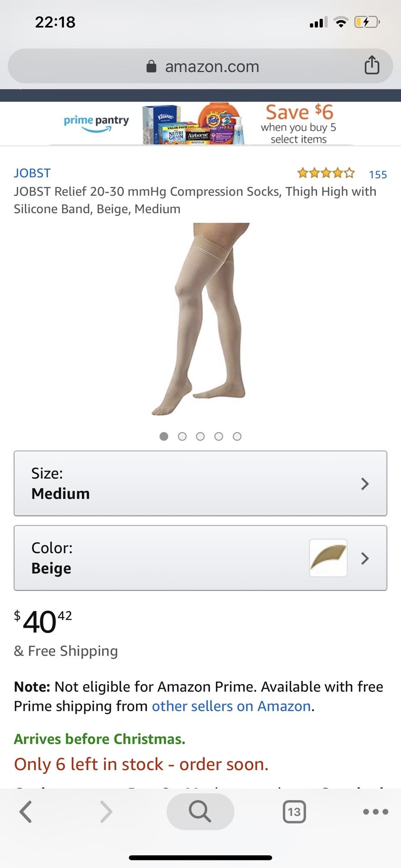
Task: Go back with the left arrow
Action: 26,811
